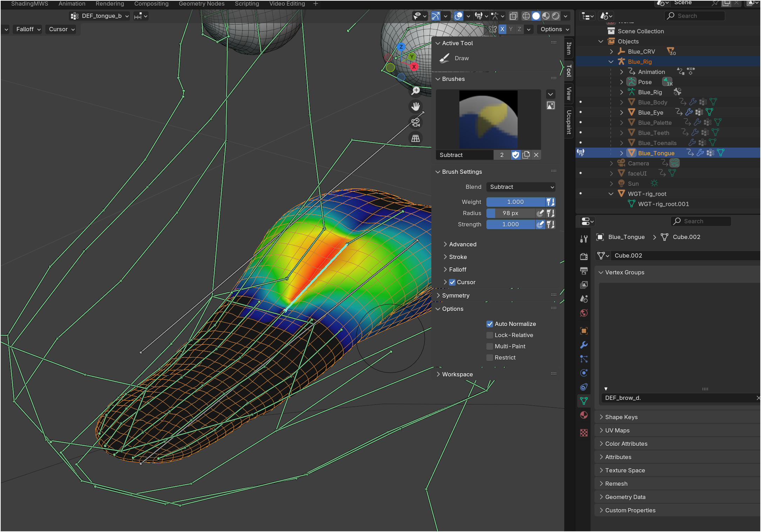761x532 pixels.
Task: Enable Multi-Paint checkbox
Action: [x=490, y=346]
